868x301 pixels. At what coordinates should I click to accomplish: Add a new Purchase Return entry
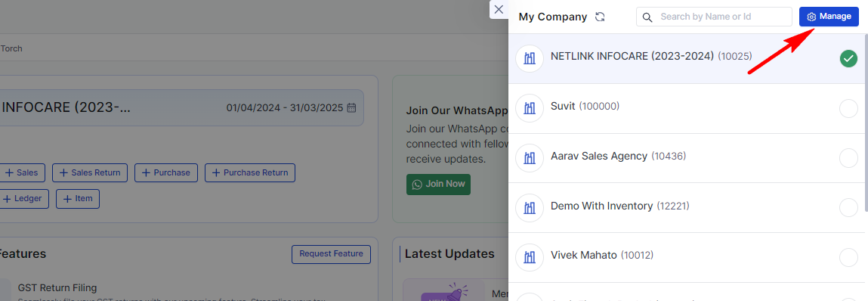pyautogui.click(x=249, y=173)
